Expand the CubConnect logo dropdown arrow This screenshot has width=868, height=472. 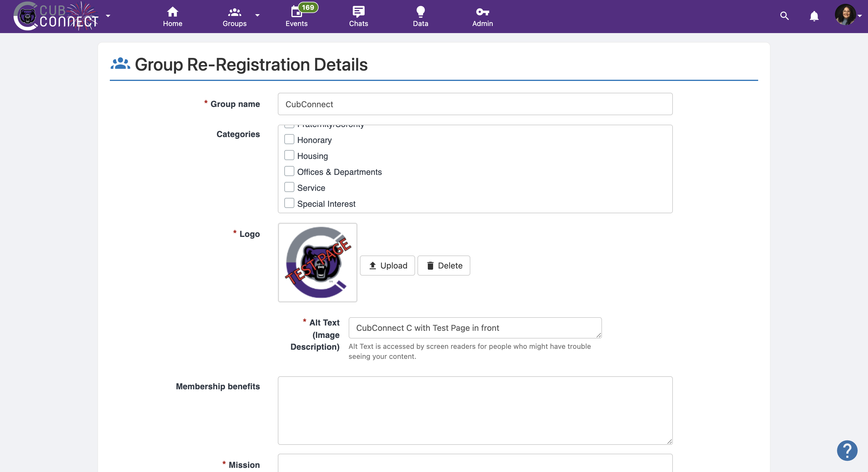[x=108, y=16]
